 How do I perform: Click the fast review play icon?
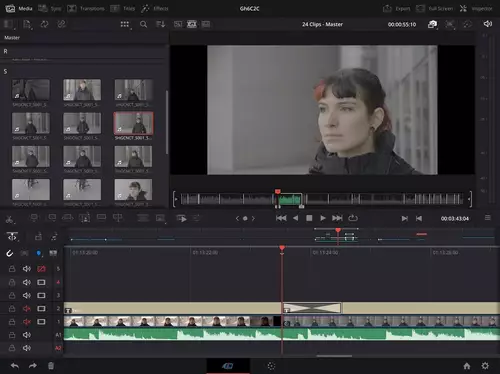tap(182, 218)
